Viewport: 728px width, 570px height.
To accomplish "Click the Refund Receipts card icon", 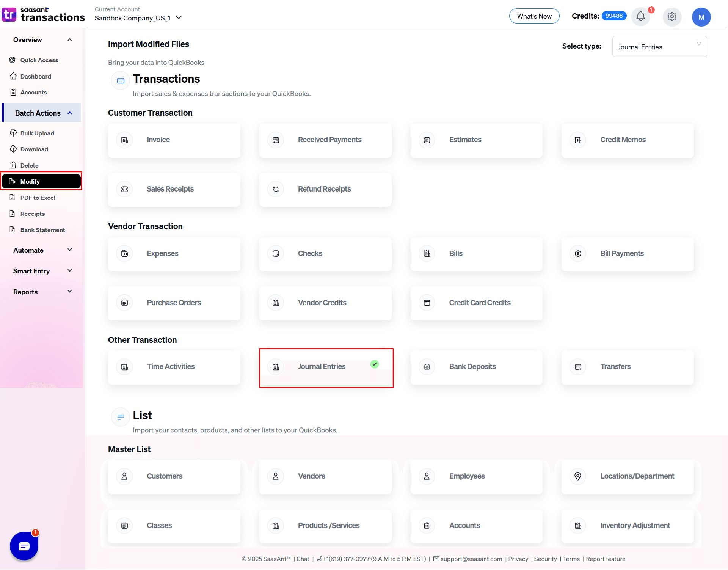I will (276, 189).
